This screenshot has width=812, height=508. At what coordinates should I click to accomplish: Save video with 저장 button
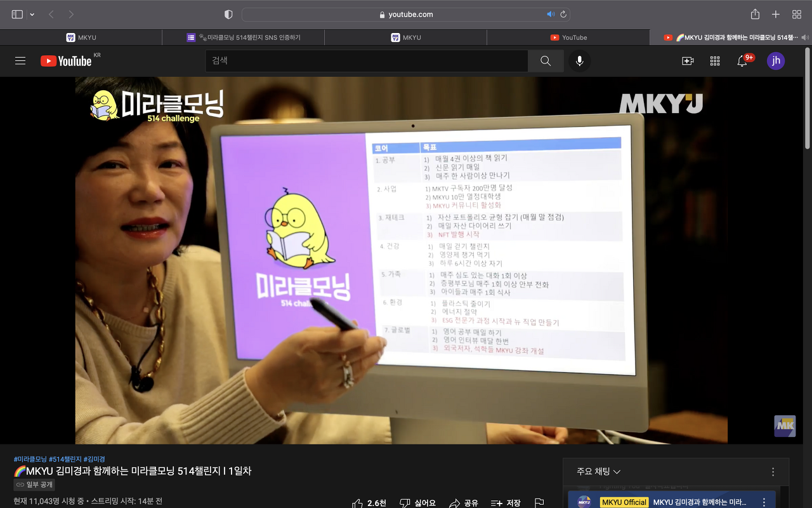point(506,503)
